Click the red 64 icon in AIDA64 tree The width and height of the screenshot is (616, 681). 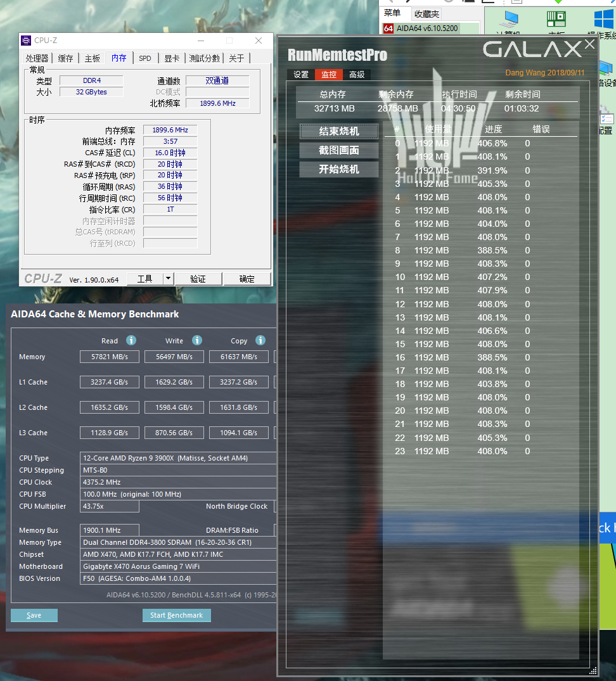388,29
